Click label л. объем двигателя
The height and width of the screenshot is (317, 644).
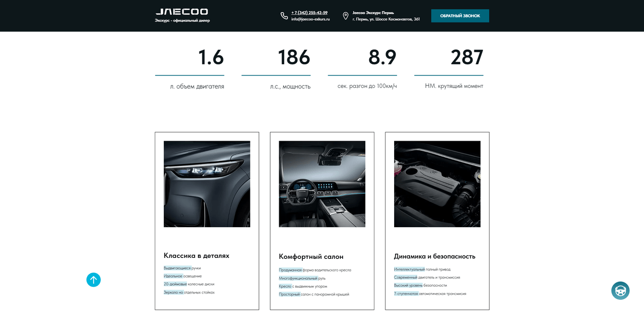pyautogui.click(x=197, y=87)
